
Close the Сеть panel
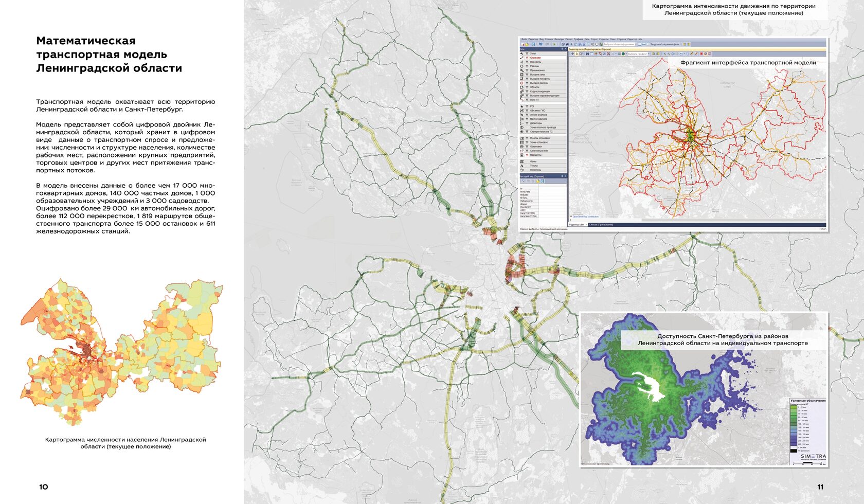point(565,49)
